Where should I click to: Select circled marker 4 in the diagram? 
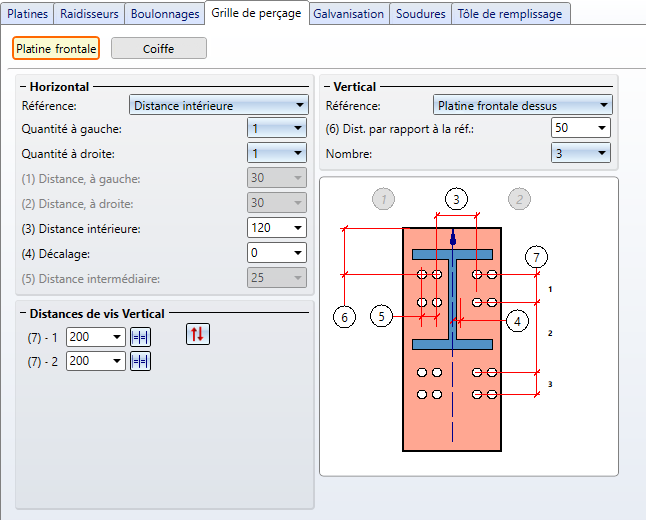coord(516,321)
